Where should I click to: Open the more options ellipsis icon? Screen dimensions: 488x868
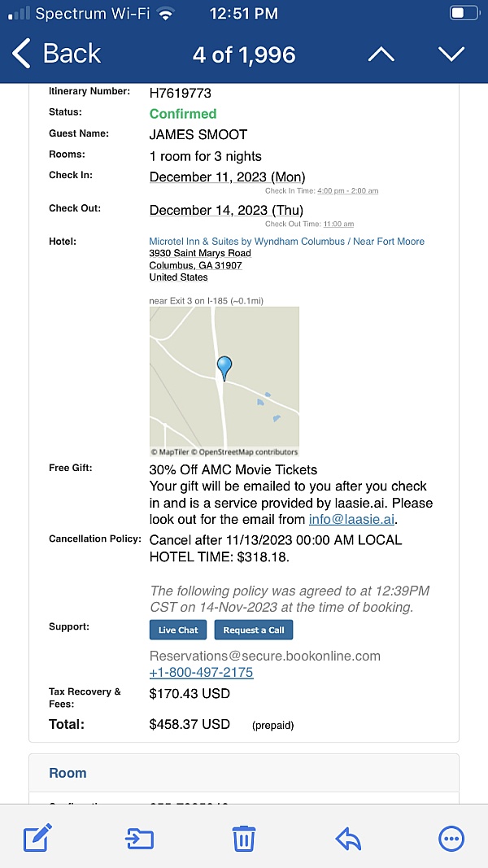[x=450, y=838]
